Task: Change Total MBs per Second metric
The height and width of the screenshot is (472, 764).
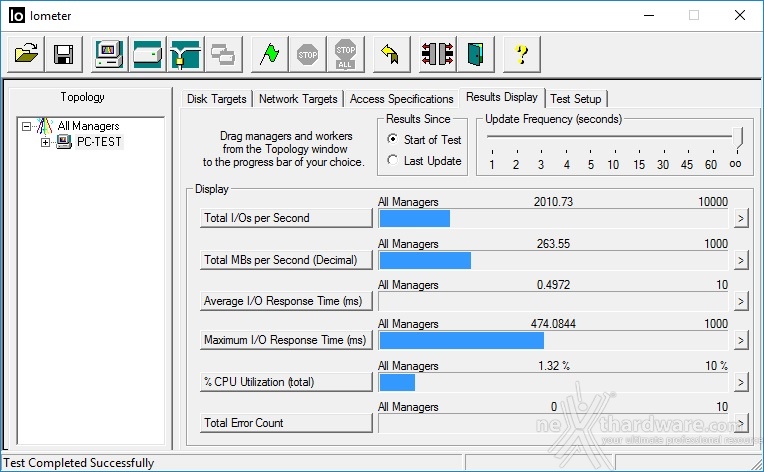Action: tap(286, 260)
